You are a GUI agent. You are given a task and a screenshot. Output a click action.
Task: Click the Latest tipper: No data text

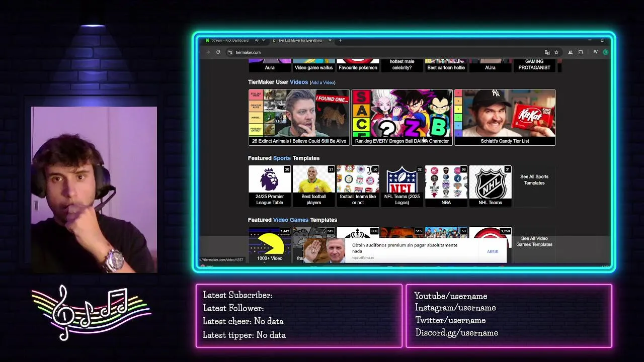(244, 335)
